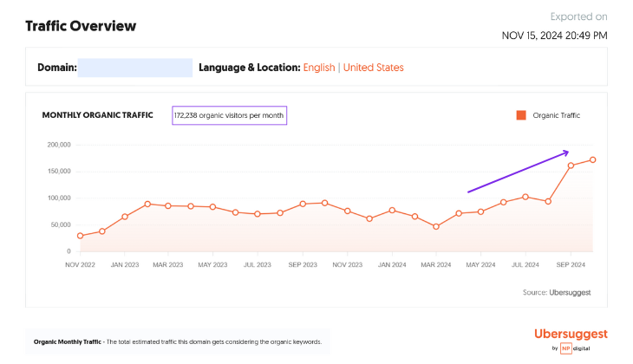633x364 pixels.
Task: Click the United States location link
Action: (x=373, y=68)
